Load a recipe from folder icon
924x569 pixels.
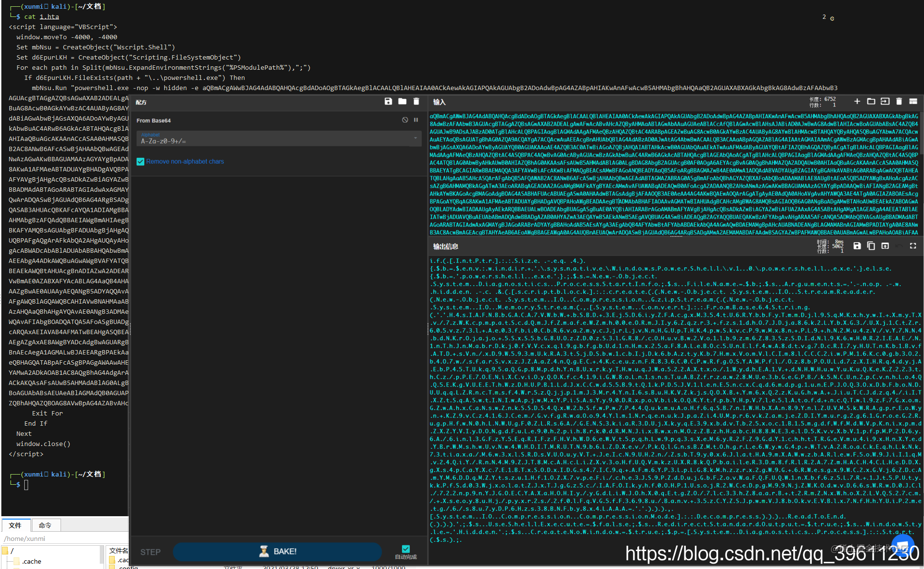pos(402,101)
